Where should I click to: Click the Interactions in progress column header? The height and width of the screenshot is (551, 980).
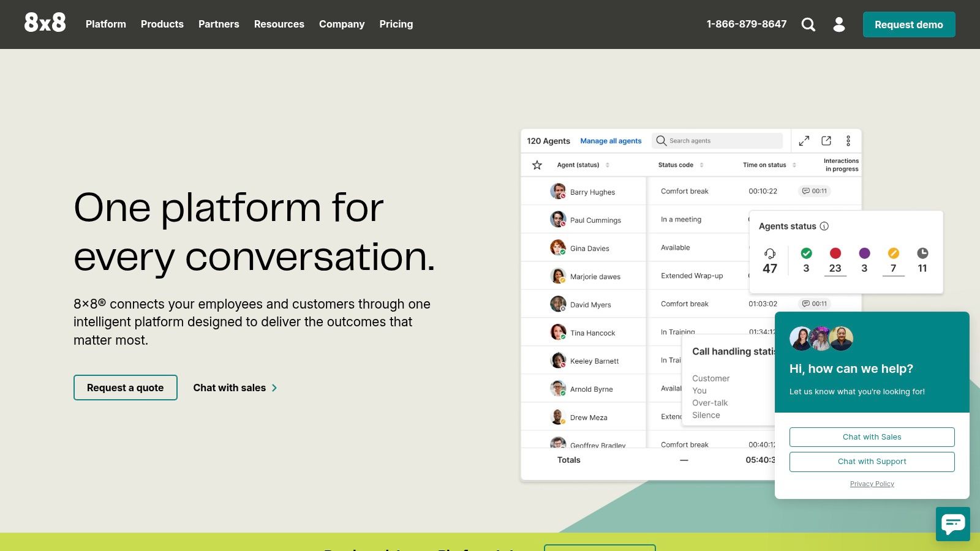841,165
